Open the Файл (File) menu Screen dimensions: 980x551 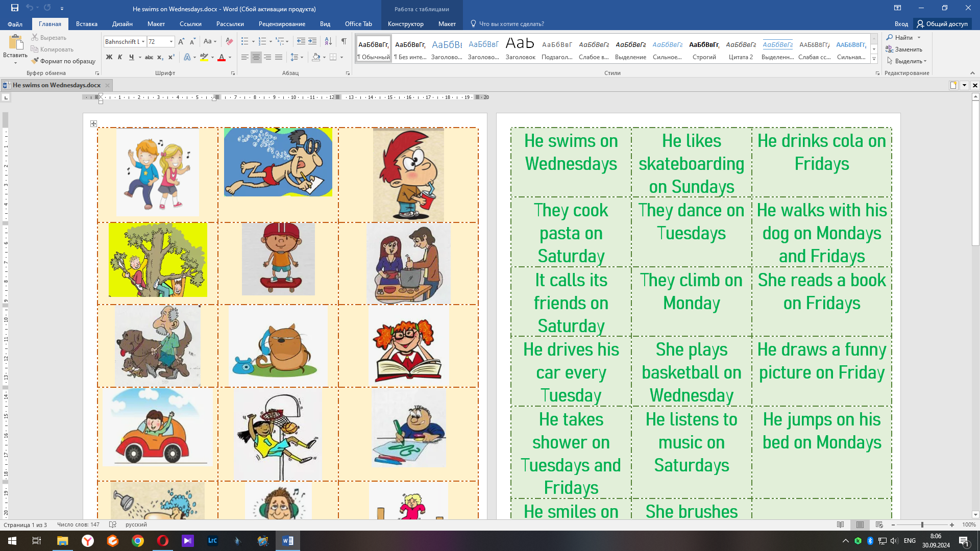coord(15,24)
